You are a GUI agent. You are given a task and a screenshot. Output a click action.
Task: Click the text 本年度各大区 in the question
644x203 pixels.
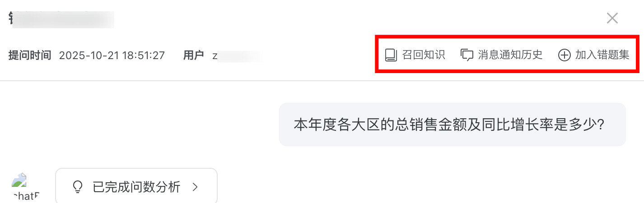click(x=337, y=125)
